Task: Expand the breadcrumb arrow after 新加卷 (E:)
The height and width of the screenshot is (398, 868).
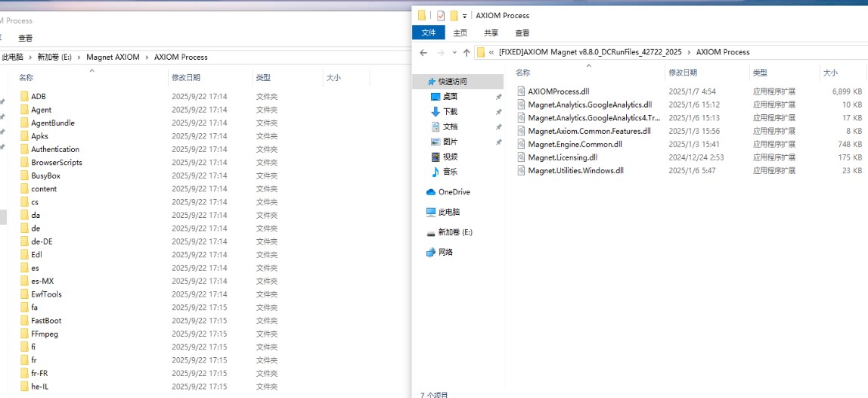Action: pos(80,57)
